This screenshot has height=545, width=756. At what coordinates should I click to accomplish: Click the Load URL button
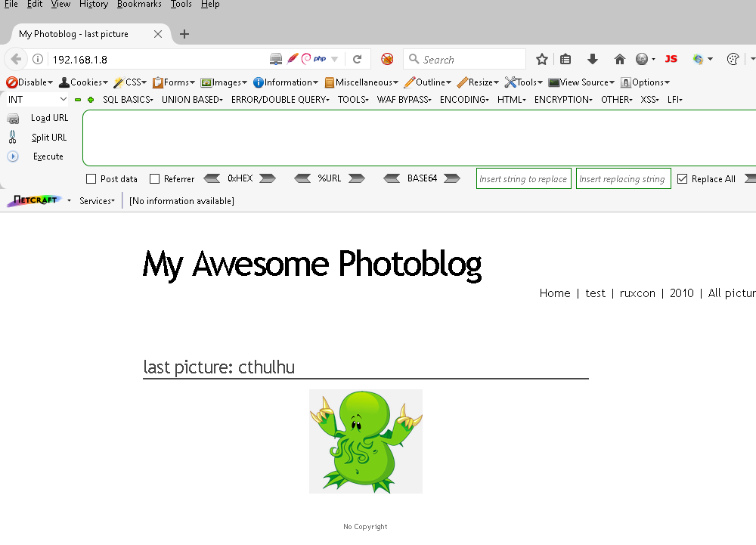pos(49,118)
